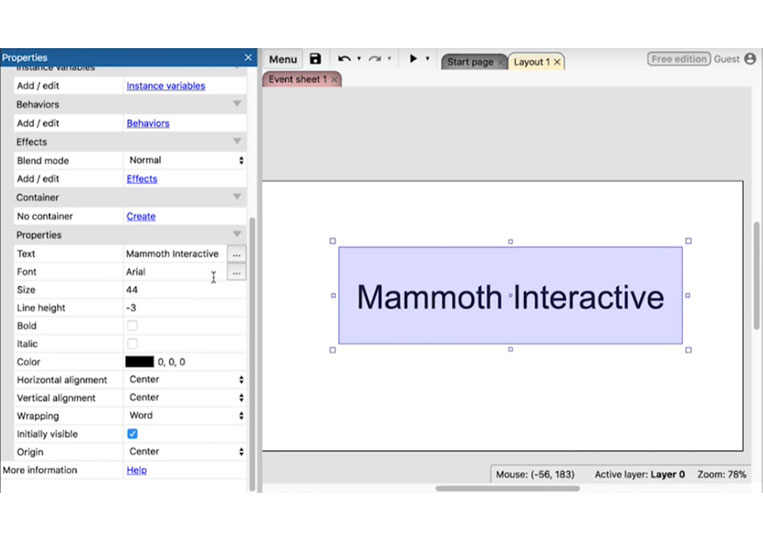Open the Undo history dropdown arrow
The height and width of the screenshot is (541, 763).
(359, 59)
